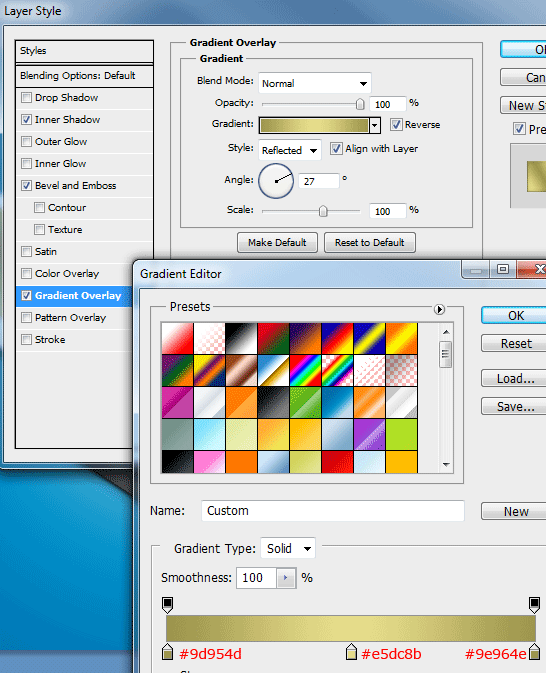Enable the Color Overlay checkbox
Viewport: 546px width, 673px height.
(x=27, y=273)
